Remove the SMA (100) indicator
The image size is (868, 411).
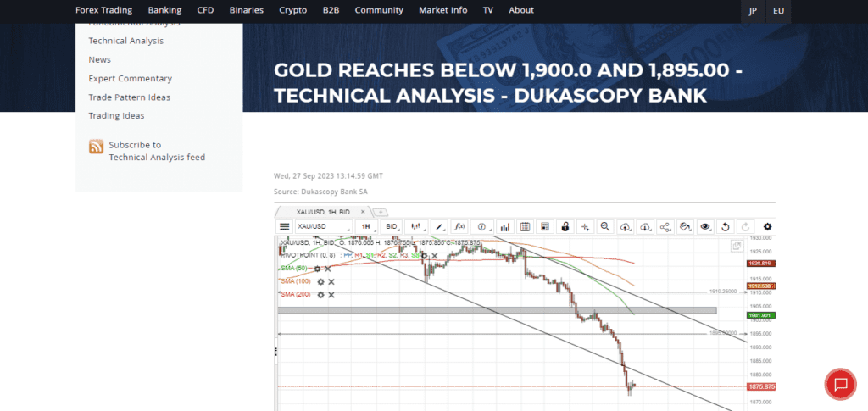331,281
